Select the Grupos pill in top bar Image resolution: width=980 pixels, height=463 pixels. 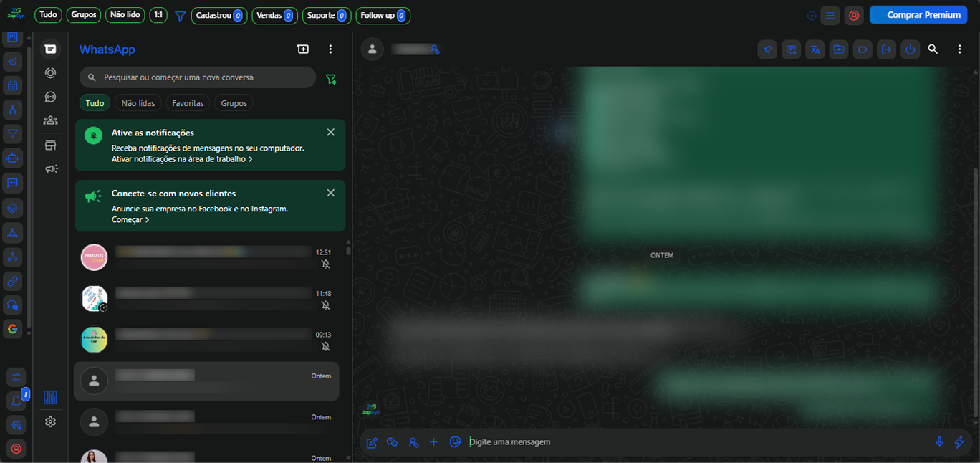coord(84,15)
